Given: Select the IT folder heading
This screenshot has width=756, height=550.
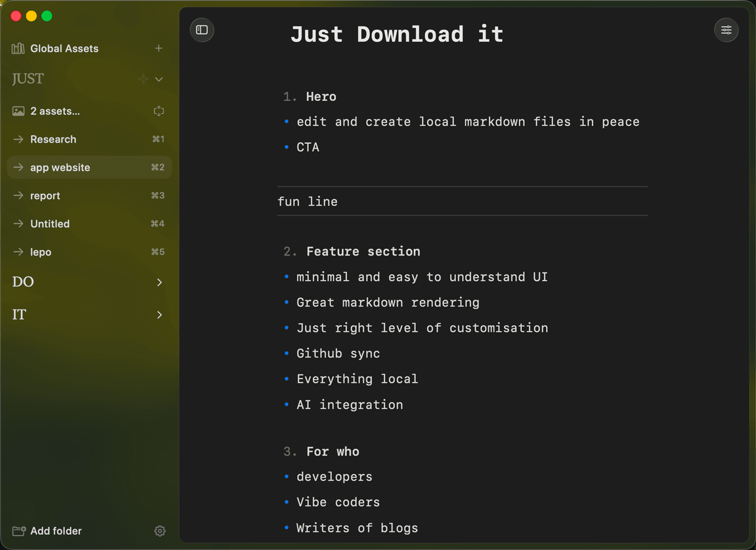Looking at the screenshot, I should 19,315.
